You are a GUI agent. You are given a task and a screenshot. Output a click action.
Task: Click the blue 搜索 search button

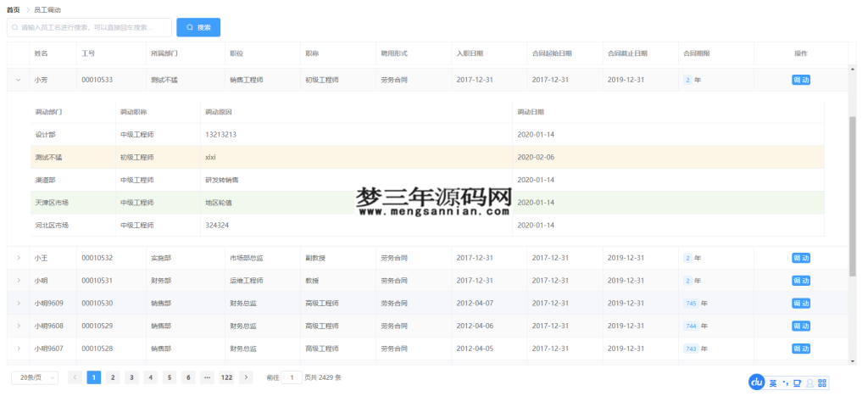[198, 27]
